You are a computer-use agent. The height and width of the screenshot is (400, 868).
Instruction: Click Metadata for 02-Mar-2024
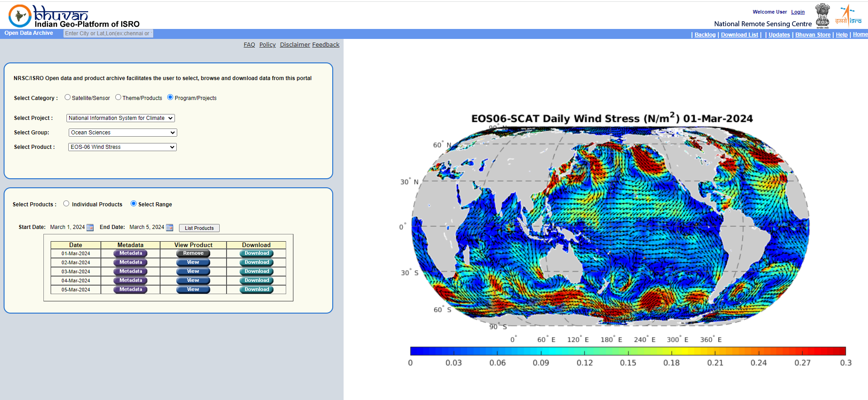pyautogui.click(x=131, y=262)
